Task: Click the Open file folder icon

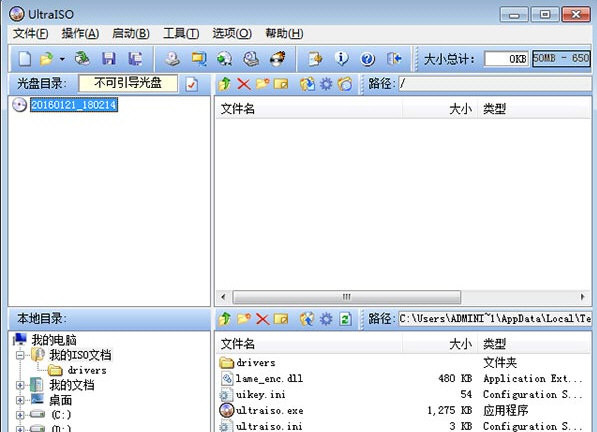Action: [46, 59]
